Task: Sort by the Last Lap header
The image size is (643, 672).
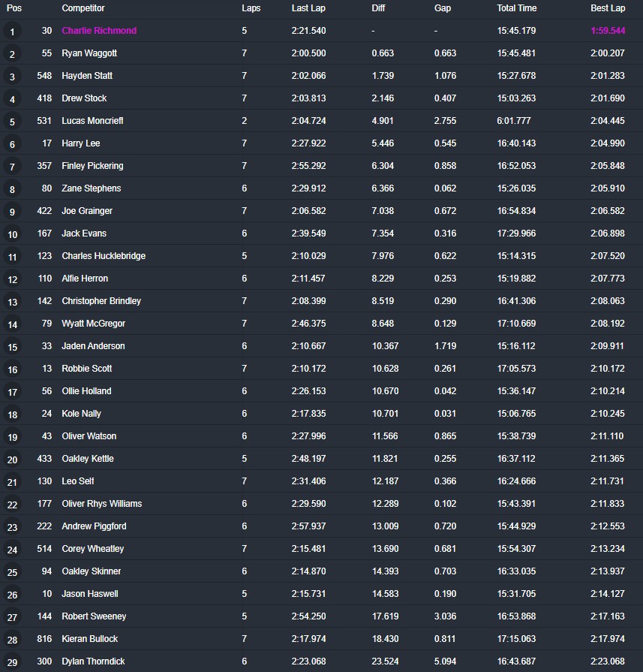Action: [308, 8]
